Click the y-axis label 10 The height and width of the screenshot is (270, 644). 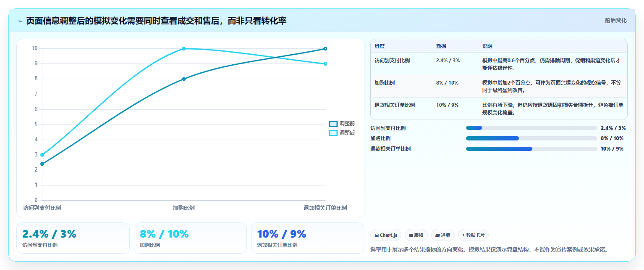[x=35, y=48]
